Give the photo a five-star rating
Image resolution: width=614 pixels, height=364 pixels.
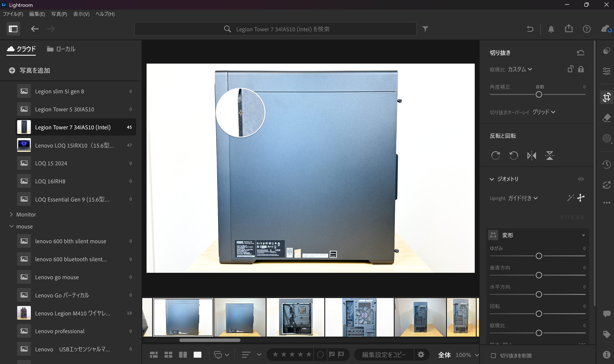point(309,354)
